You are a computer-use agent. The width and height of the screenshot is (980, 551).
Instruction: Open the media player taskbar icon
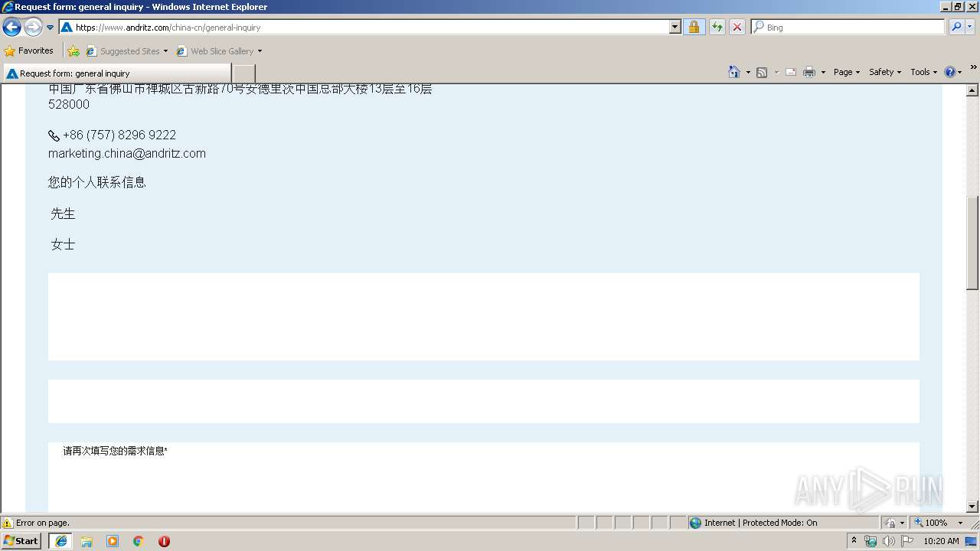coord(113,541)
